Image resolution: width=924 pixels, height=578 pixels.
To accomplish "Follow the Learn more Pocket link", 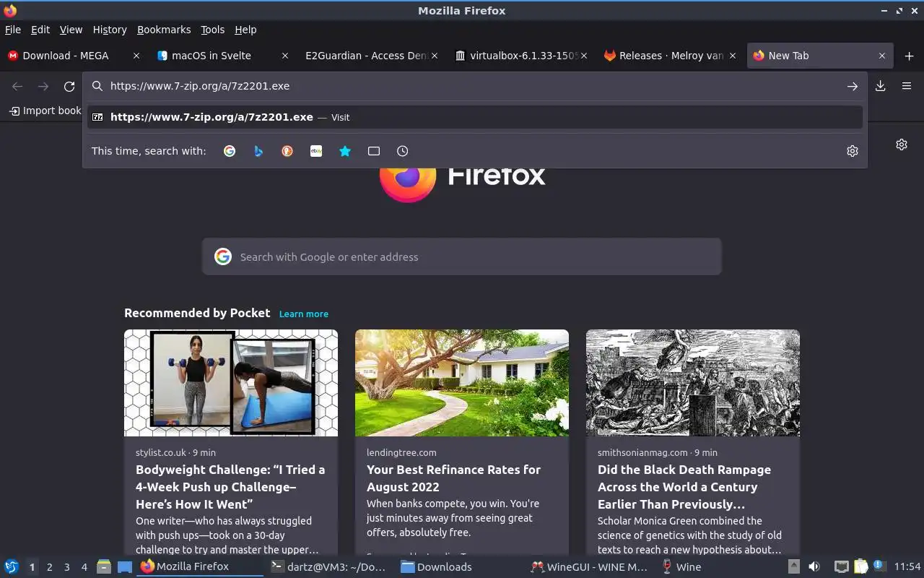I will (304, 314).
